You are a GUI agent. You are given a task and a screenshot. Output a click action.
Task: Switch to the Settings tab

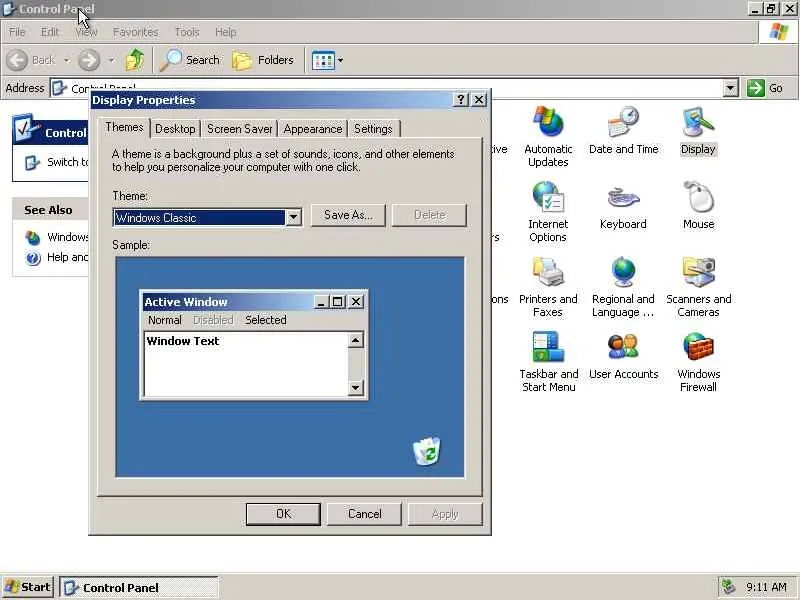click(373, 129)
